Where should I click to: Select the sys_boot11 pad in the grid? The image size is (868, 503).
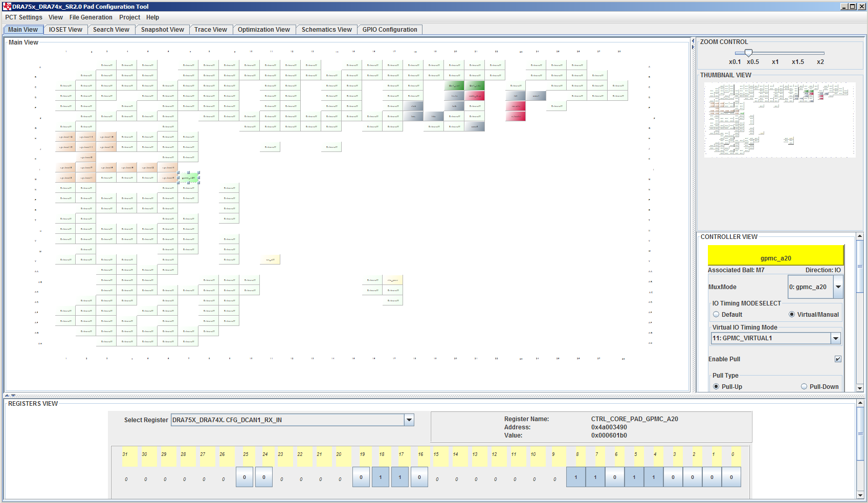pos(86,147)
